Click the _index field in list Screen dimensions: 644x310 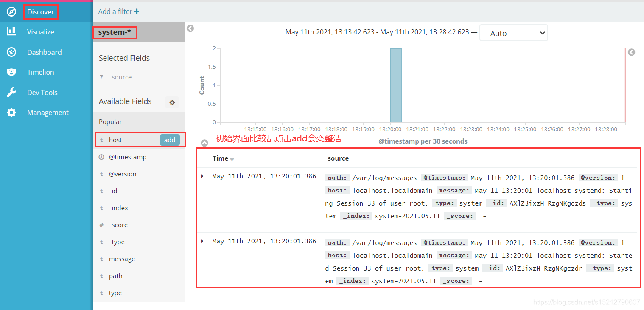(118, 208)
